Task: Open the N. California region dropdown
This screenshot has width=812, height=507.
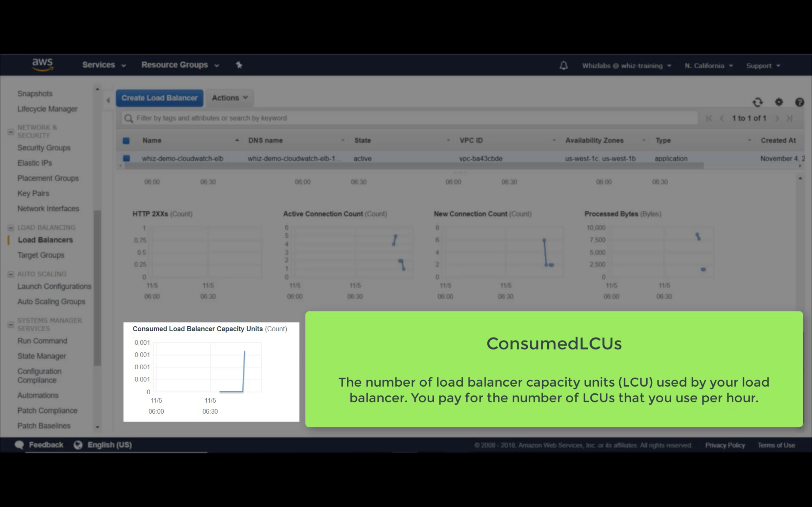Action: click(x=708, y=66)
